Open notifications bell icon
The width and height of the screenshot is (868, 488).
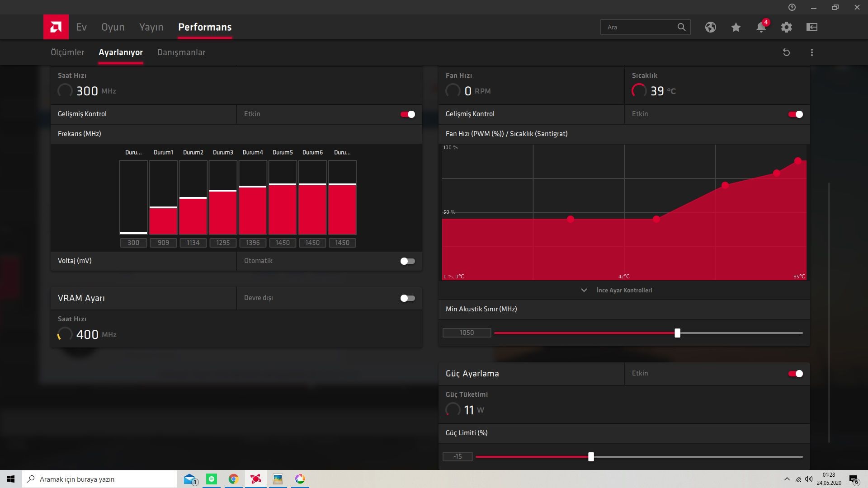[x=761, y=27]
